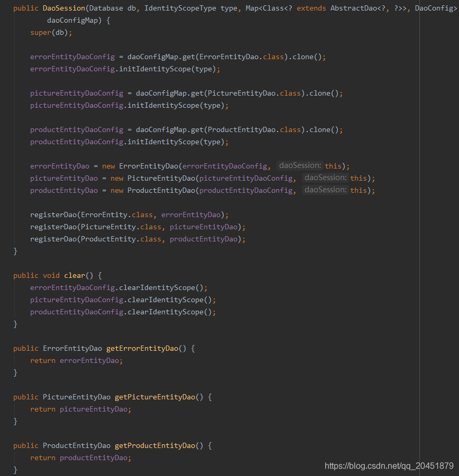
Task: Click errorEntityDao in its return statement
Action: tap(89, 360)
